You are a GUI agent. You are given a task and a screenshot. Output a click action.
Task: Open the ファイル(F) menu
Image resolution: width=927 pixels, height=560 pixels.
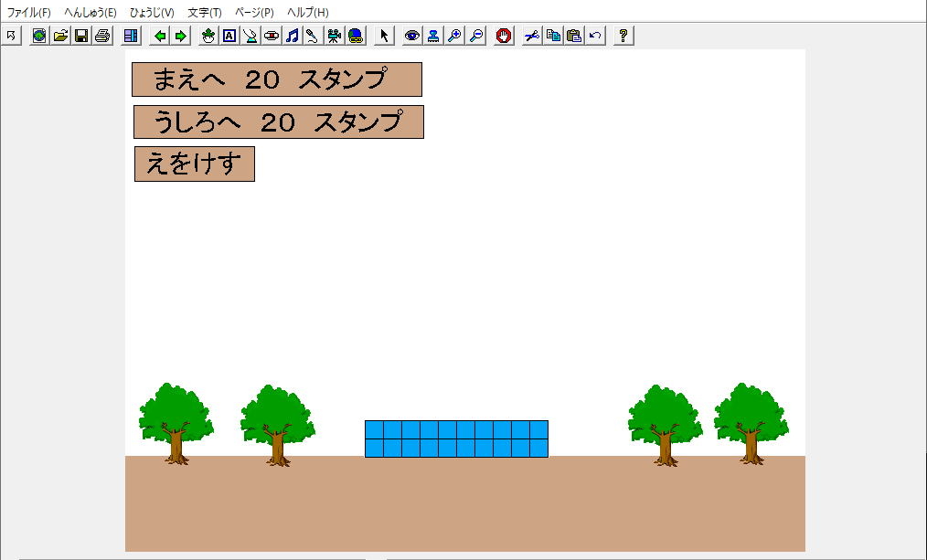pyautogui.click(x=29, y=13)
